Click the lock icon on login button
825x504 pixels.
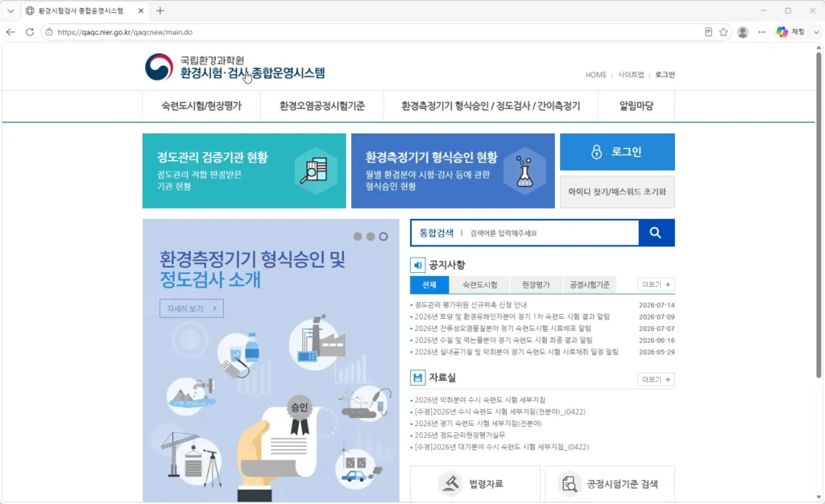pyautogui.click(x=597, y=152)
